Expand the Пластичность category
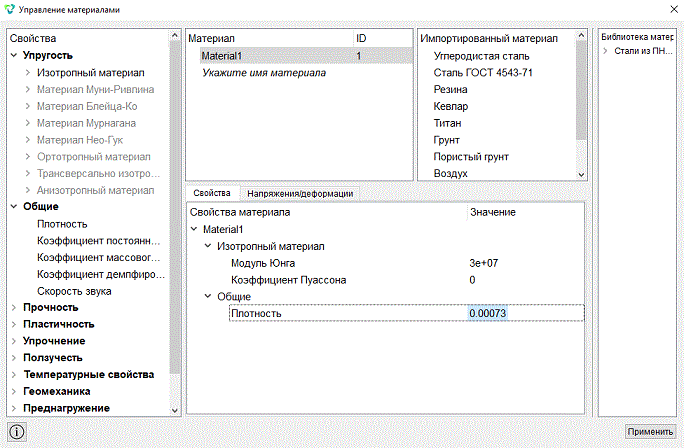This screenshot has height=448, width=684. (x=14, y=324)
